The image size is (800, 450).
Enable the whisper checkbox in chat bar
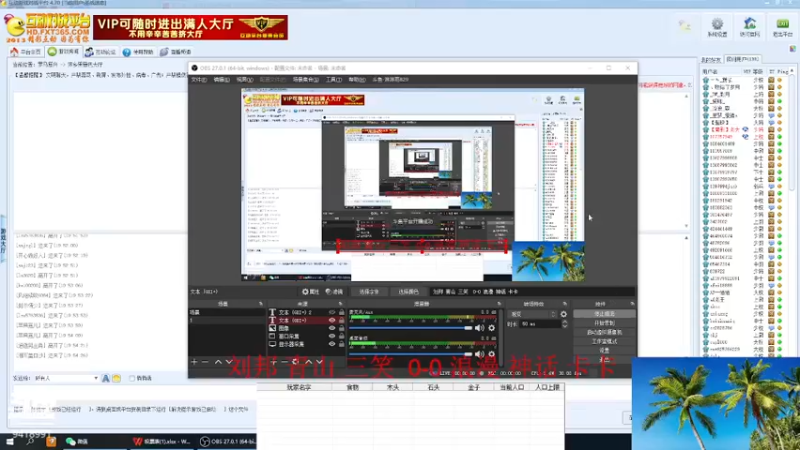point(132,378)
